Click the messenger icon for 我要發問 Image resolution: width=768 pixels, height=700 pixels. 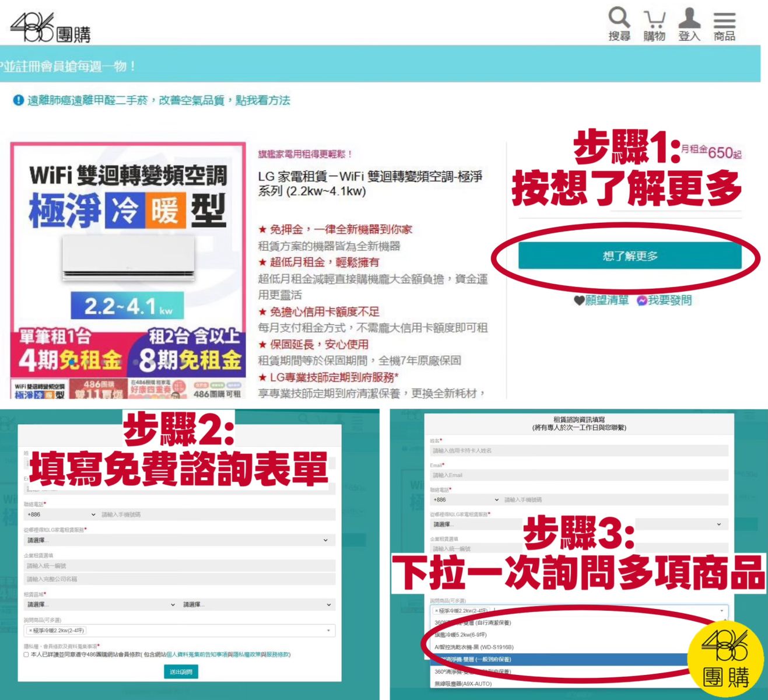641,300
